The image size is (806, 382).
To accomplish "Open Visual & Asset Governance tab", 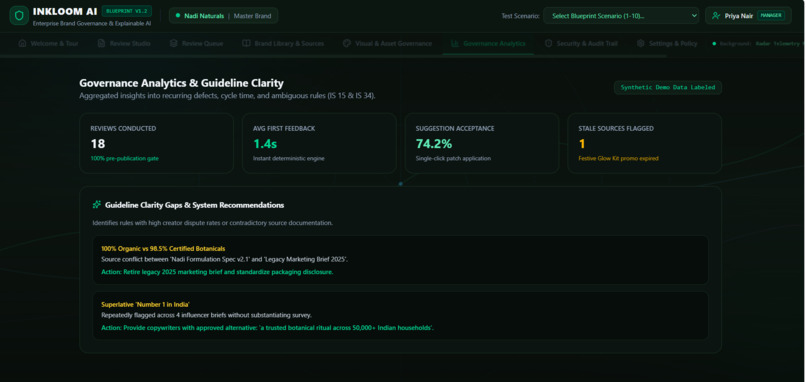I will [387, 44].
